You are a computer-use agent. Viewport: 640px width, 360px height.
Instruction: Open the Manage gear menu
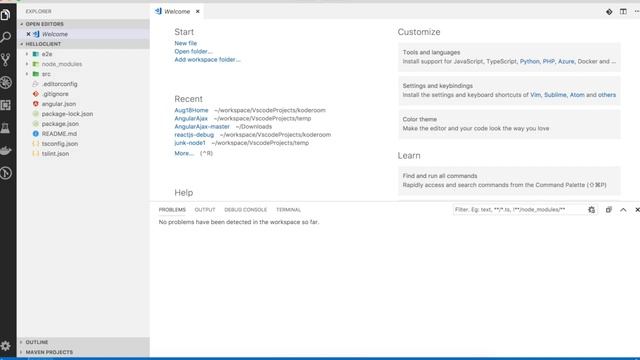pyautogui.click(x=6, y=346)
